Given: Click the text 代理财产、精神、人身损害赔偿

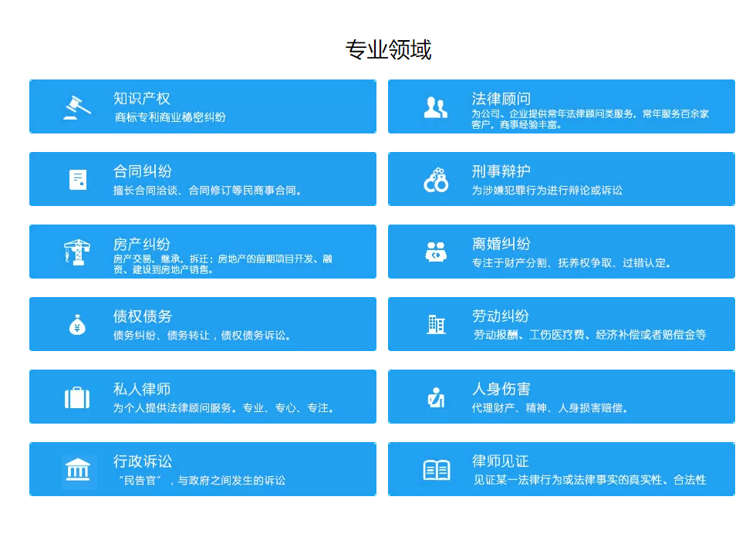Looking at the screenshot, I should pyautogui.click(x=549, y=408).
